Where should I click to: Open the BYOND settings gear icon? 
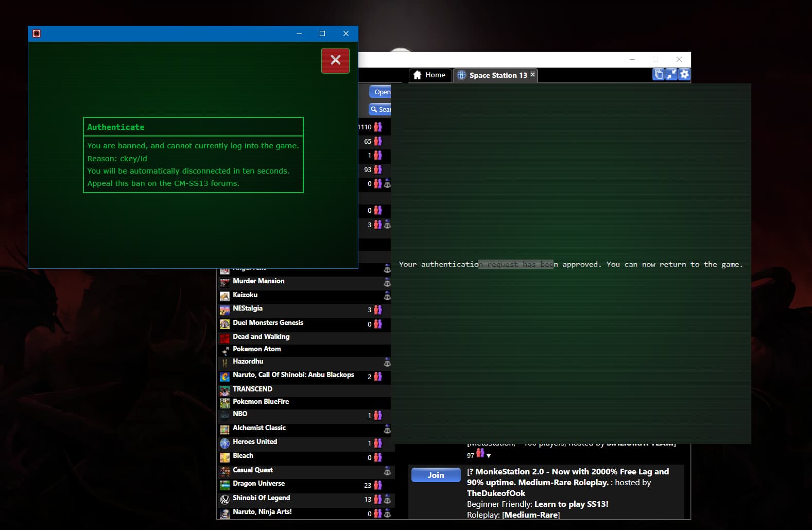pos(684,75)
